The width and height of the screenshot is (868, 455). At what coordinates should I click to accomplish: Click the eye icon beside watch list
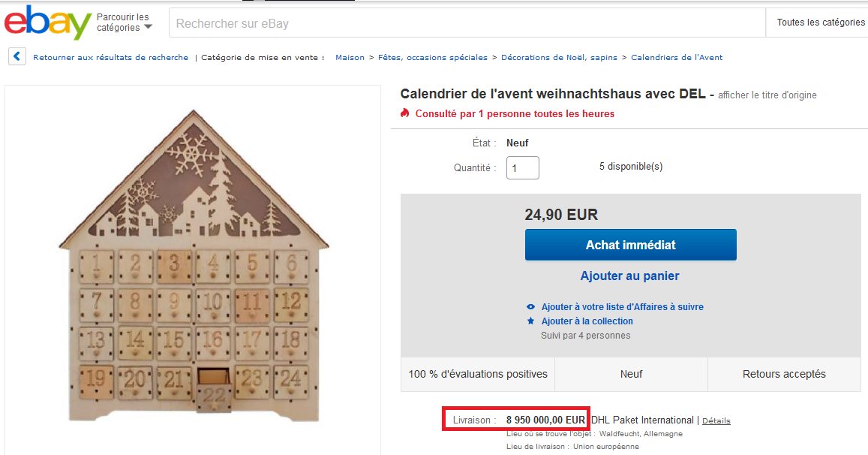point(531,307)
